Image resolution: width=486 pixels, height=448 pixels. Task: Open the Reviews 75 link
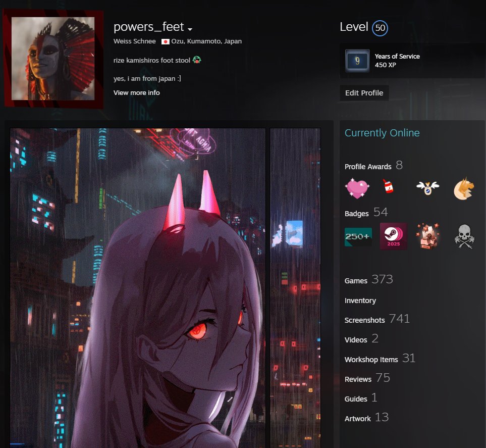[367, 378]
